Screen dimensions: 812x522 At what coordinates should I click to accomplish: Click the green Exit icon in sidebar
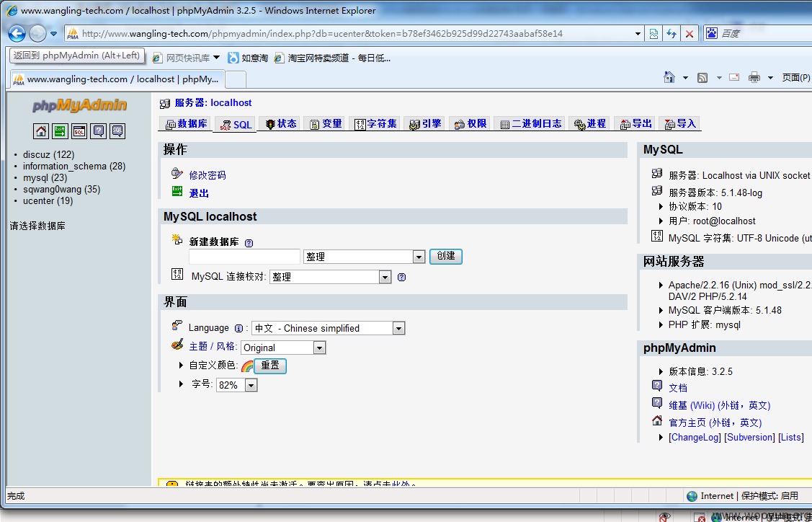(60, 131)
